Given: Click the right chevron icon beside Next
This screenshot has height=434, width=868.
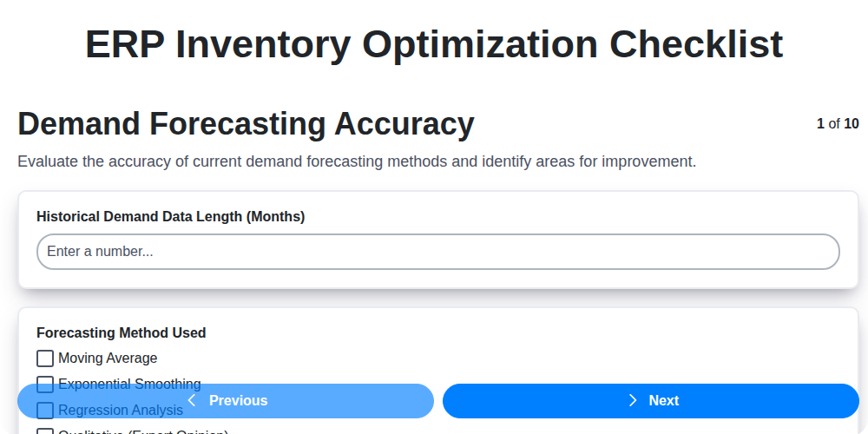Looking at the screenshot, I should pos(633,400).
